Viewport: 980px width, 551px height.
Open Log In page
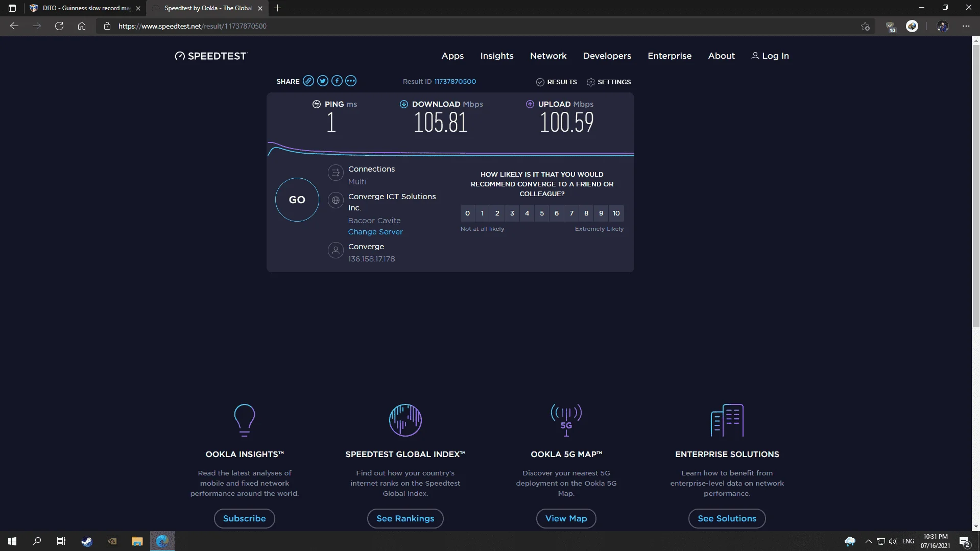point(770,56)
